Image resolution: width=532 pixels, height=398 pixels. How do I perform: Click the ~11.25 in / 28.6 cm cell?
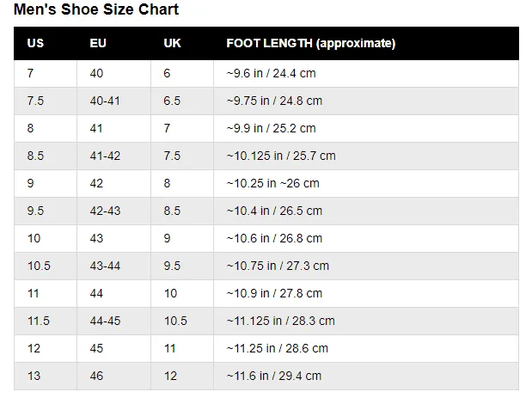[x=278, y=348]
